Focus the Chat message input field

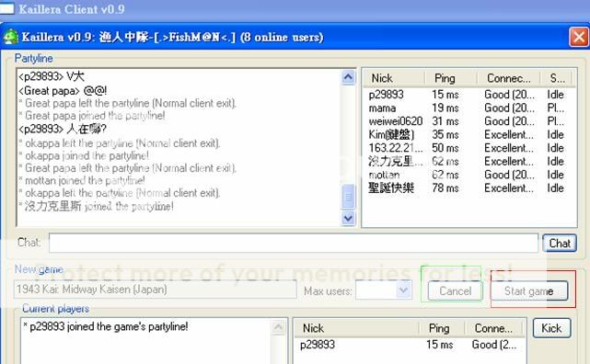point(294,243)
